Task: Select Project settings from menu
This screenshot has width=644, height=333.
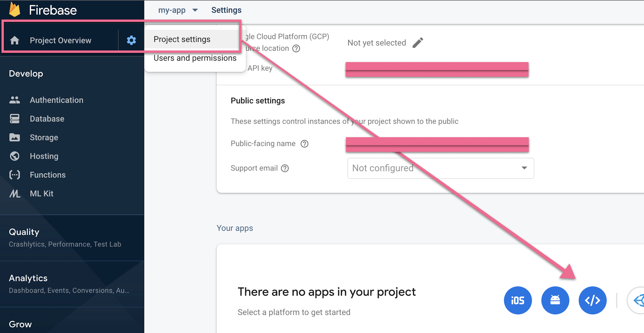Action: (x=182, y=39)
